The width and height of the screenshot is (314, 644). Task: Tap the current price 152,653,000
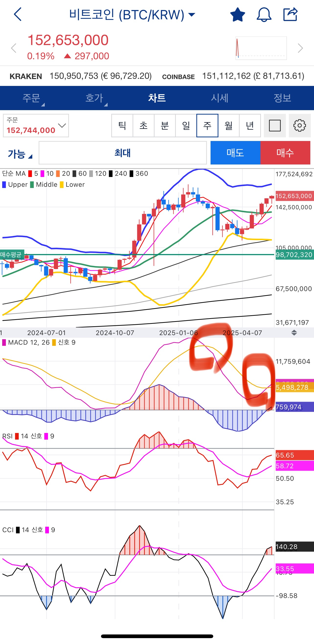tap(68, 40)
